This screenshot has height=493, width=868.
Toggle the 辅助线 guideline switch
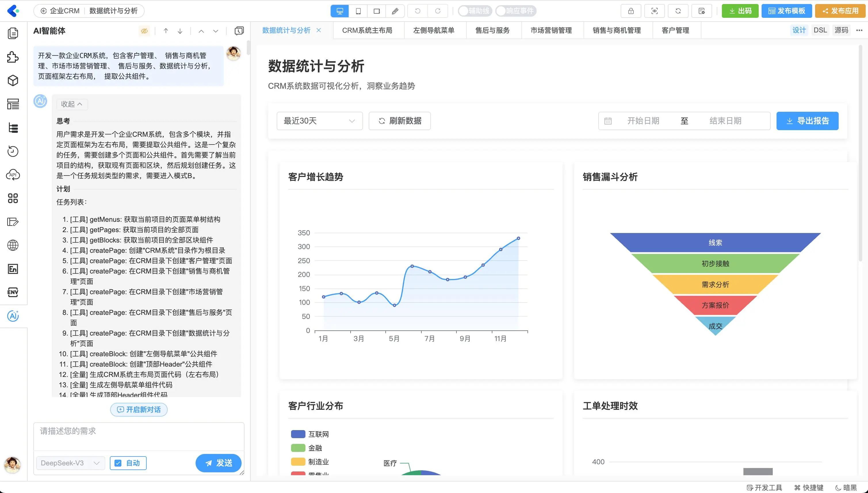(x=475, y=11)
